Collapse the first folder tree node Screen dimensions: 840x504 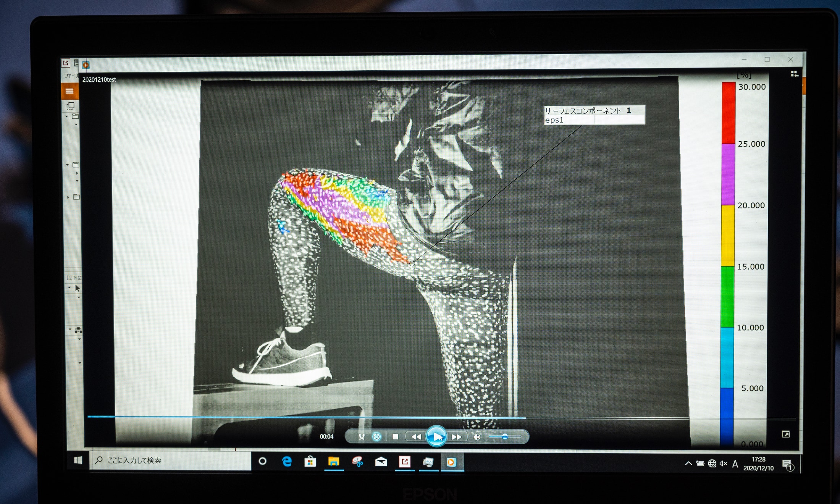click(x=67, y=116)
